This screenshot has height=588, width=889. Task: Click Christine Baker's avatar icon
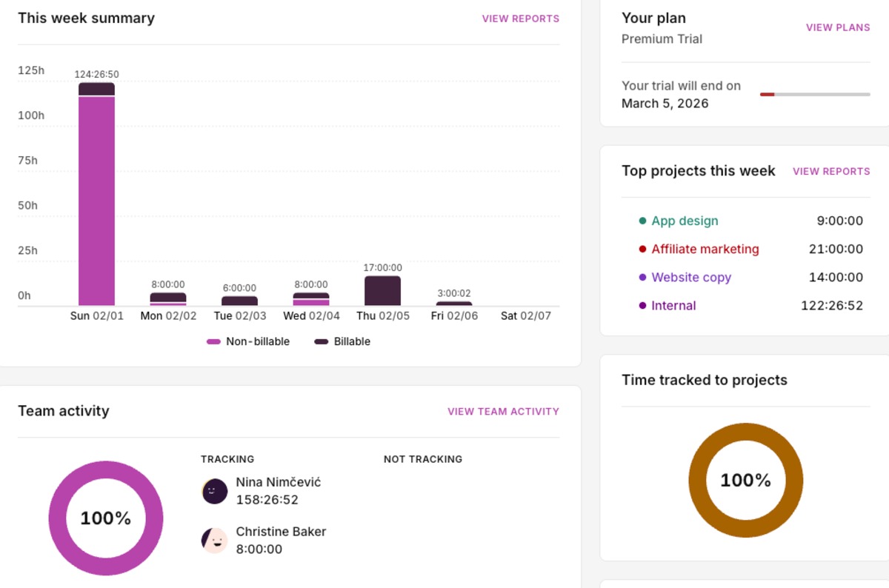(x=214, y=540)
